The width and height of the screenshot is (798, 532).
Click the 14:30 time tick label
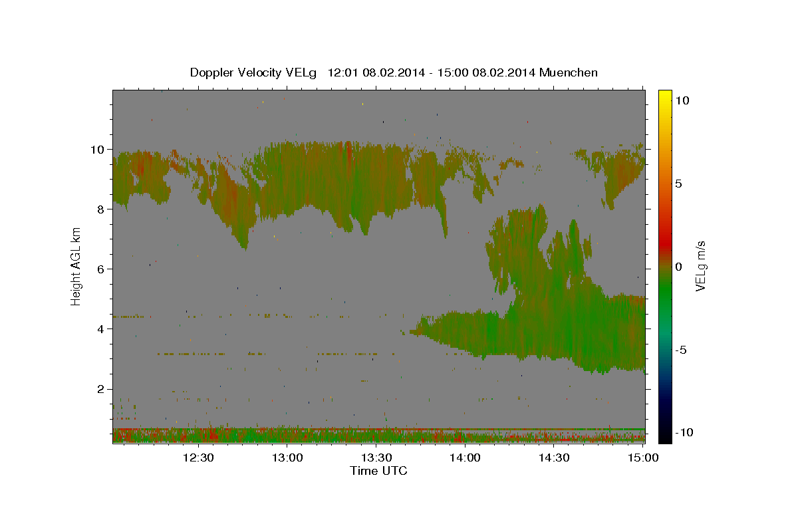[553, 458]
